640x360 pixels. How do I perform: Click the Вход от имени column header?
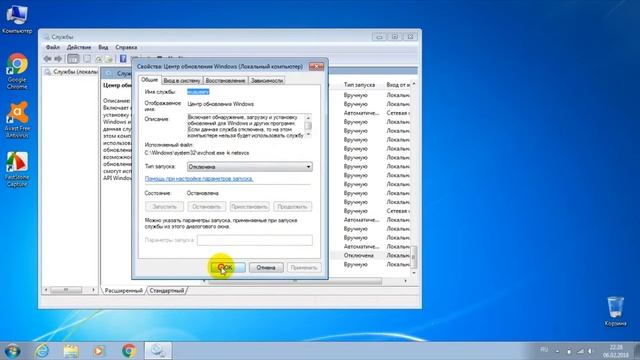(x=399, y=84)
